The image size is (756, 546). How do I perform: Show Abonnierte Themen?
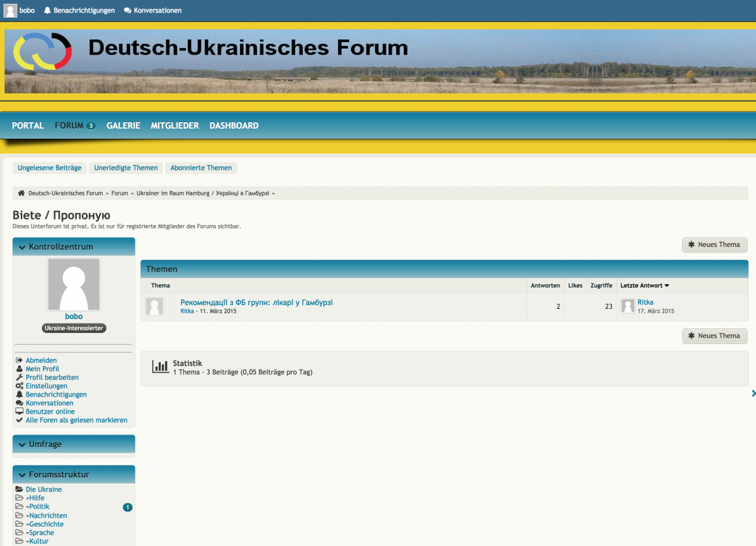(201, 168)
